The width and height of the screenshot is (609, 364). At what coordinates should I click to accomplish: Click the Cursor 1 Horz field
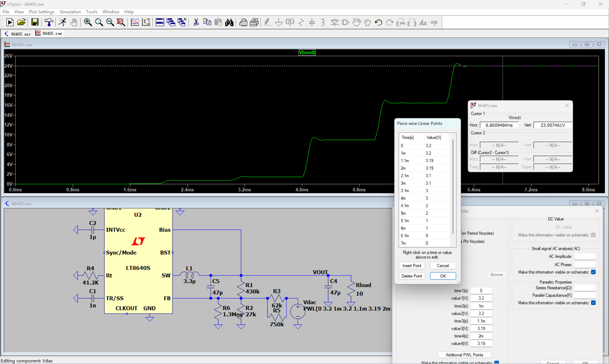[499, 125]
